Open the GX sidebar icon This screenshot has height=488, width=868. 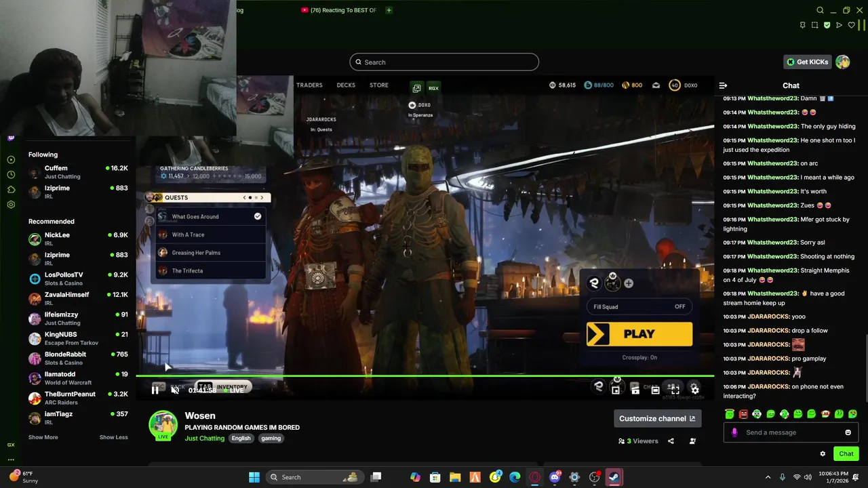point(11,445)
